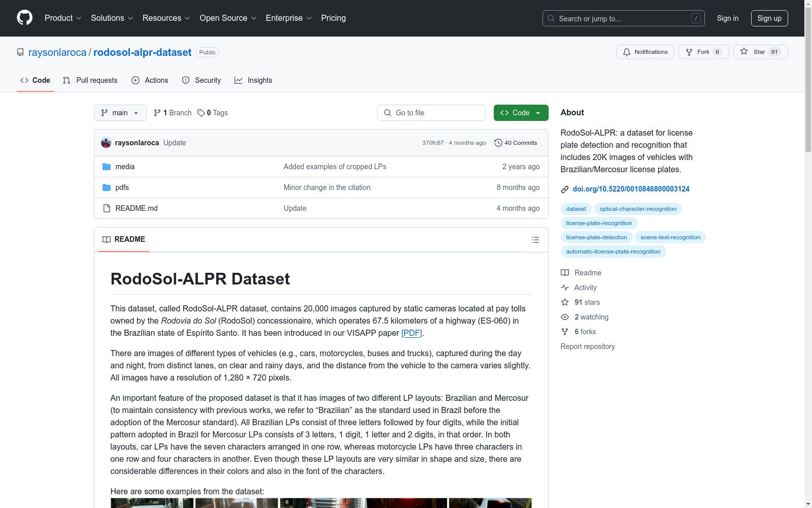
Task: View the 40 Commits history
Action: pos(516,143)
